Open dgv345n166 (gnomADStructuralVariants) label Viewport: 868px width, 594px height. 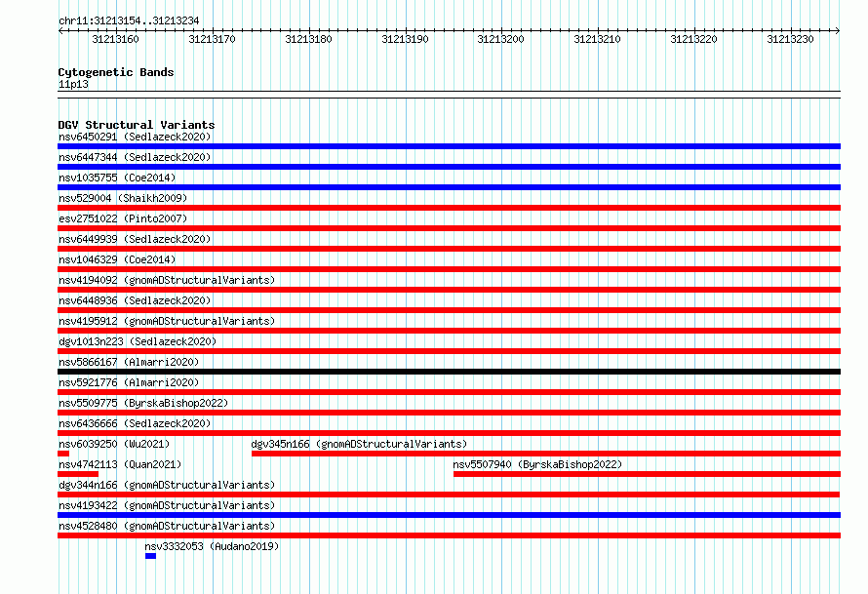[x=359, y=444]
